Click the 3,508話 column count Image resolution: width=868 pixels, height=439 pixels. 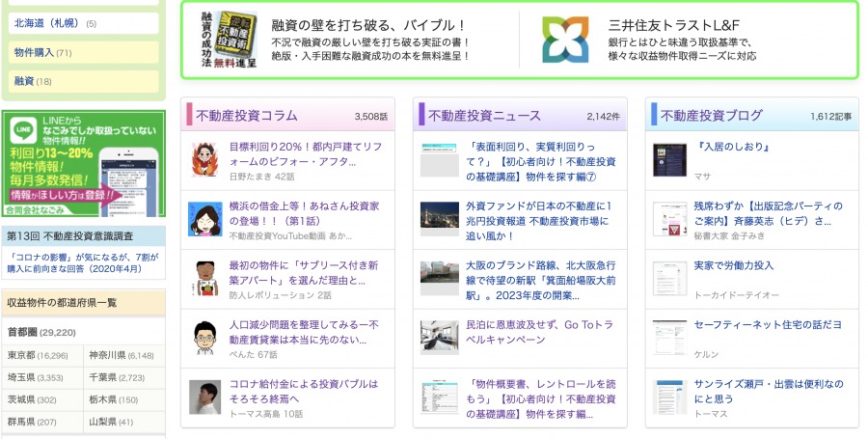(x=371, y=117)
